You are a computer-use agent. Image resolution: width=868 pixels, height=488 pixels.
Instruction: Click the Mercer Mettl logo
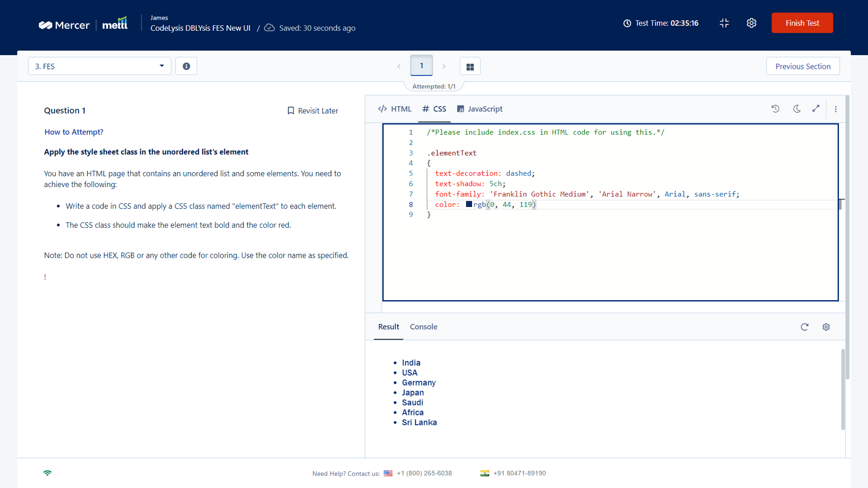coord(83,25)
